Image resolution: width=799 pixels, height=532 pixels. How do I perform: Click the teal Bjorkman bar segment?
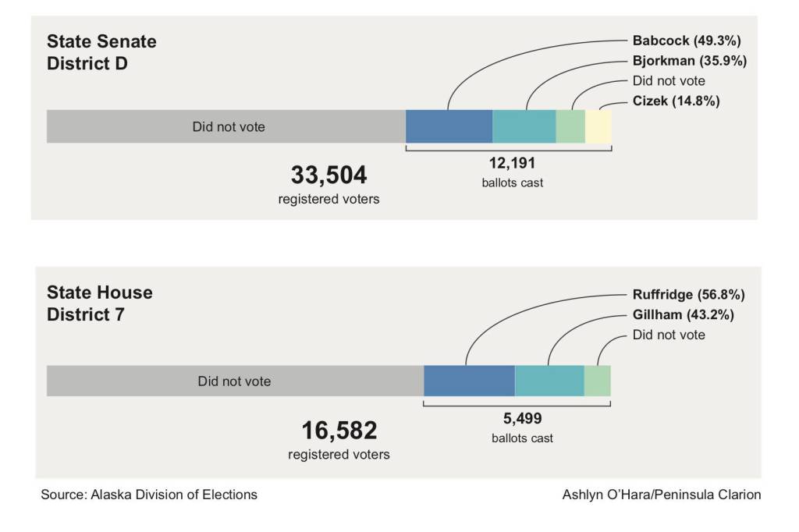coord(524,126)
